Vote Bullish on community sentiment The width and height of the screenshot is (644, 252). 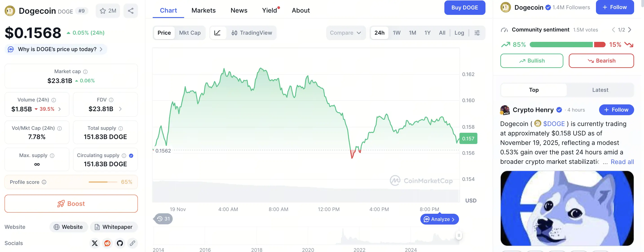(532, 61)
